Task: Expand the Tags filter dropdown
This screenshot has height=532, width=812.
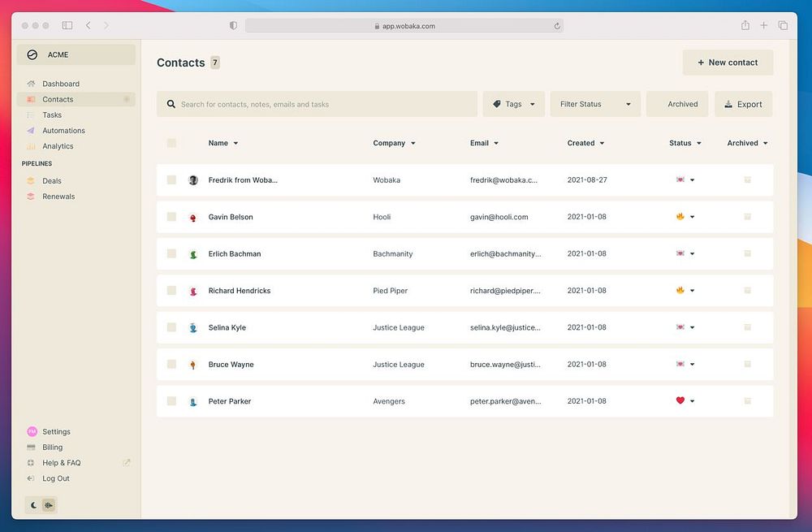Action: tap(514, 104)
